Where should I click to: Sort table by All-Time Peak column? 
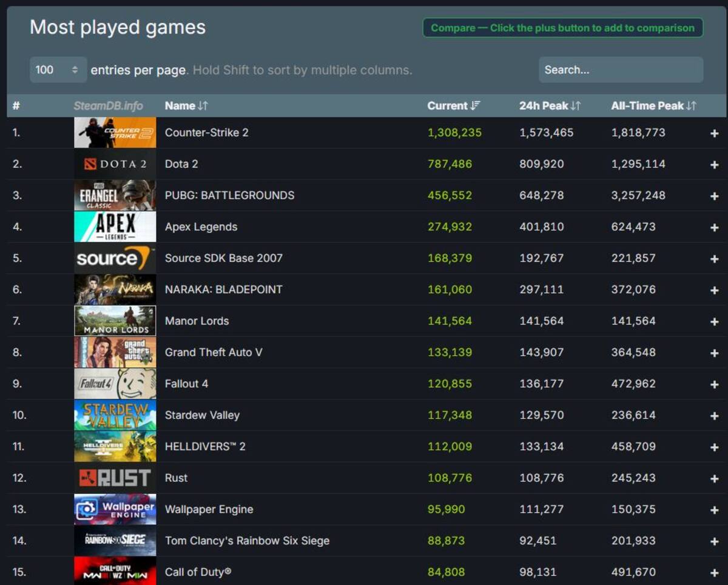pyautogui.click(x=653, y=105)
